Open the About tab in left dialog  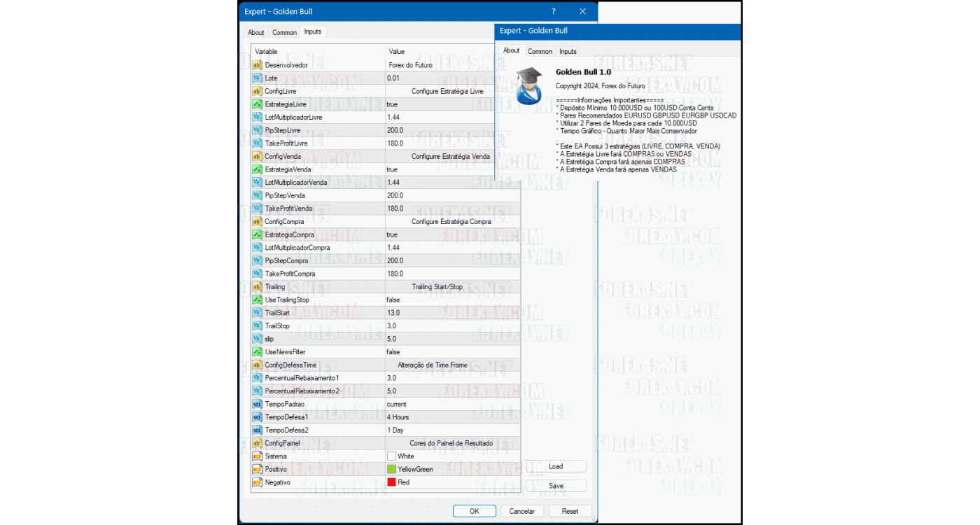tap(256, 32)
